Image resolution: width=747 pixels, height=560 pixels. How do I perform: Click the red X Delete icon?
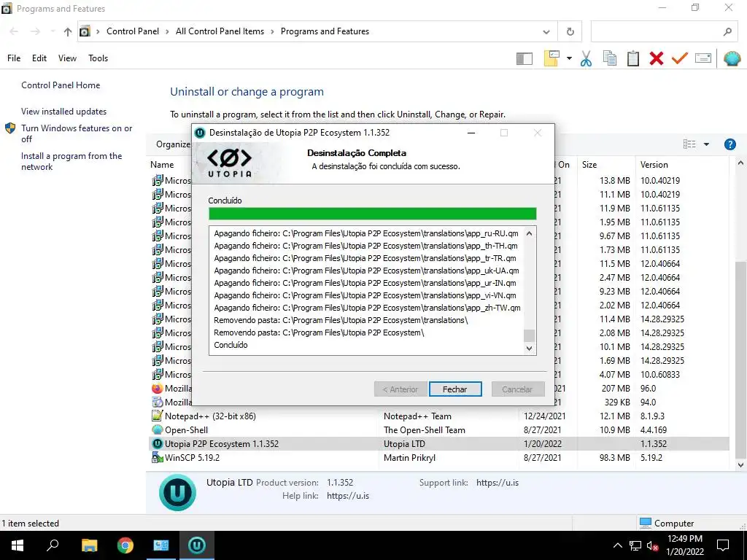pos(656,58)
